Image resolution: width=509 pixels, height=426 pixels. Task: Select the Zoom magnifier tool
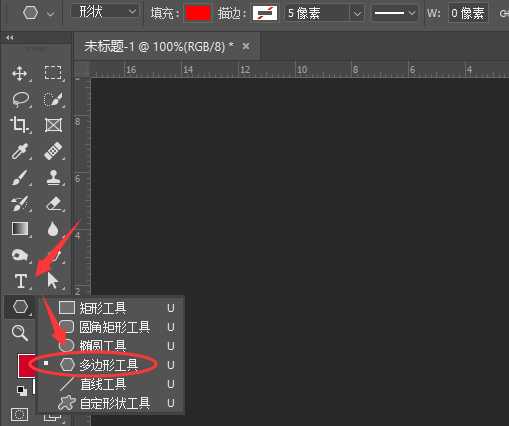[20, 333]
